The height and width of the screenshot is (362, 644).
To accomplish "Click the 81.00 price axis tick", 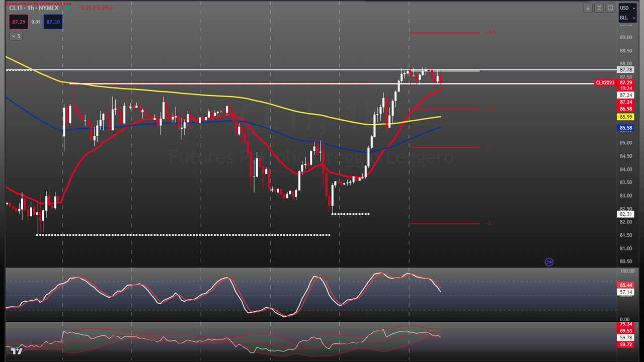I will 626,248.
